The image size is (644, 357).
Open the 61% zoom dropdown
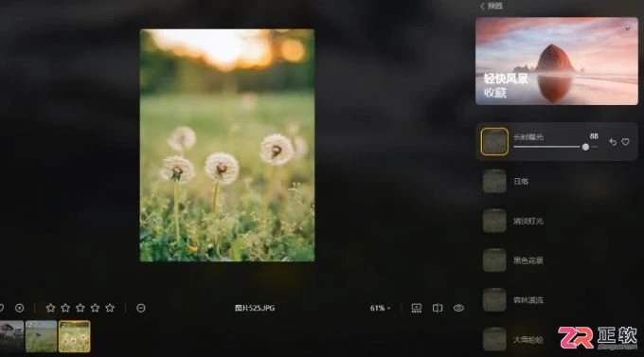[x=381, y=308]
